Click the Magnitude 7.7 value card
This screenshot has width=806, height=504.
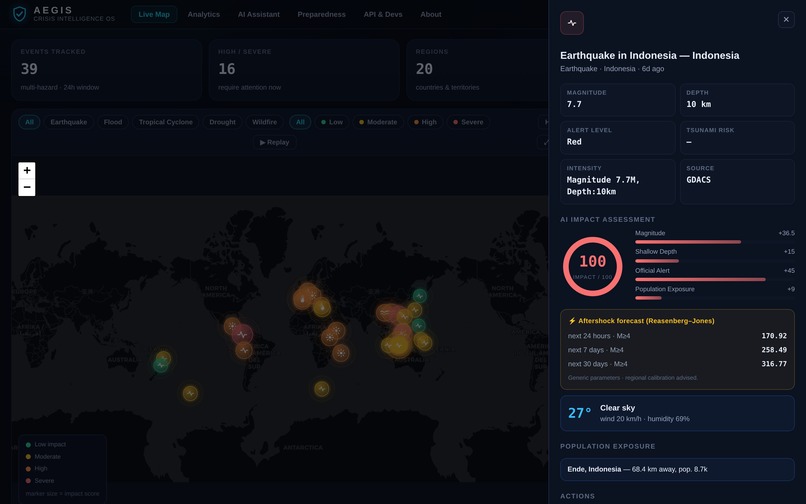point(617,99)
